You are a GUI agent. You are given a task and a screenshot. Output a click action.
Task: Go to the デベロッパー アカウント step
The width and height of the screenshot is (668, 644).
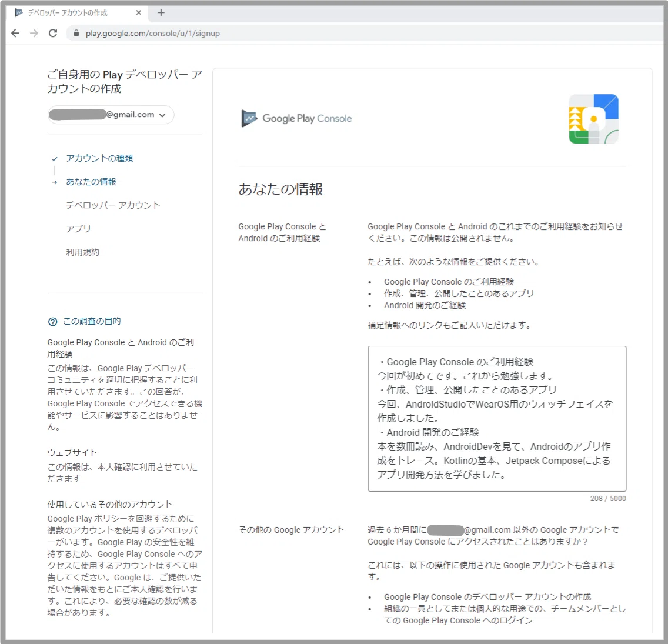[x=113, y=205]
